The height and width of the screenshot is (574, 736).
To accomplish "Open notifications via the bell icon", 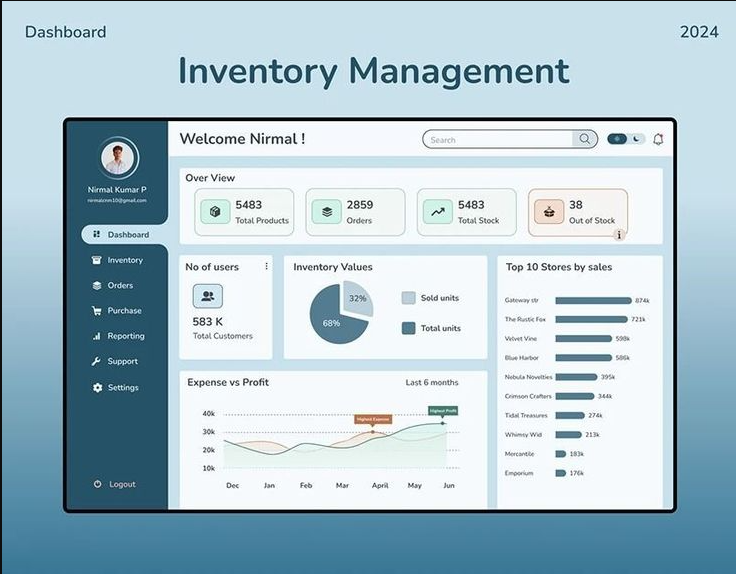I will click(658, 140).
